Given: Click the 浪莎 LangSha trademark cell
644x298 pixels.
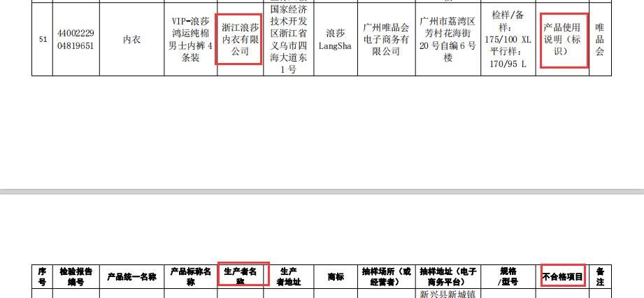Looking at the screenshot, I should tap(335, 40).
